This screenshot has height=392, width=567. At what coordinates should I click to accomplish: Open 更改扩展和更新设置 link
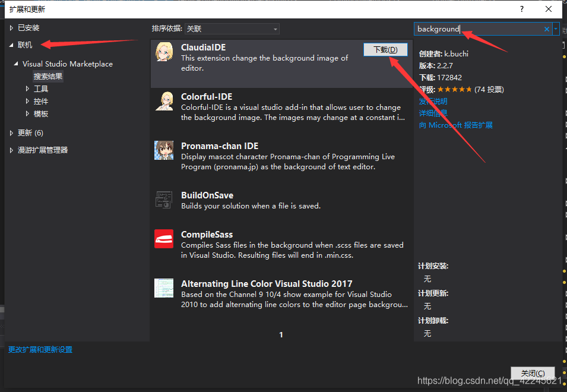[x=40, y=350]
